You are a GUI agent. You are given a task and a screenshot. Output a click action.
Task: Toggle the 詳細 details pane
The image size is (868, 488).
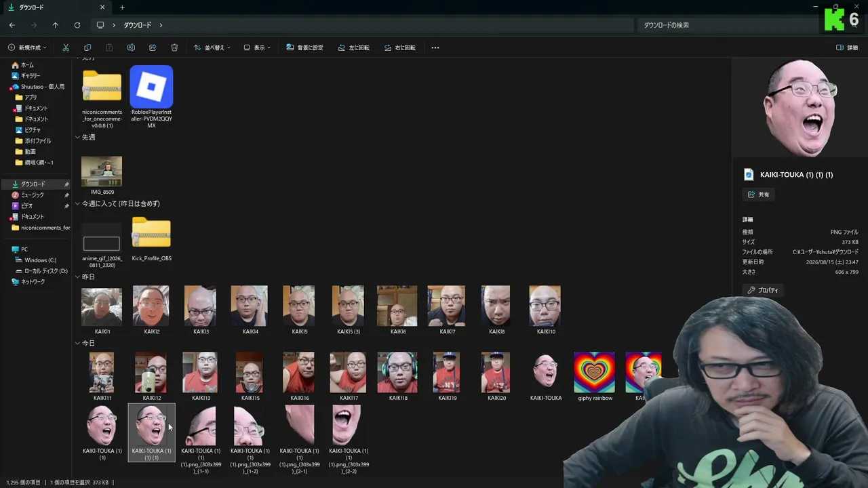(x=847, y=47)
